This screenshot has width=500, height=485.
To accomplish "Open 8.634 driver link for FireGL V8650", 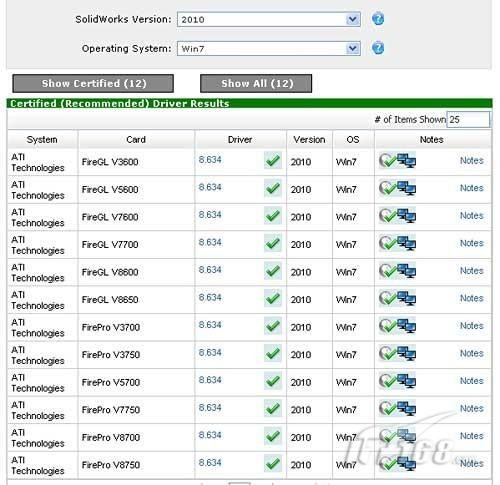I will click(x=210, y=297).
